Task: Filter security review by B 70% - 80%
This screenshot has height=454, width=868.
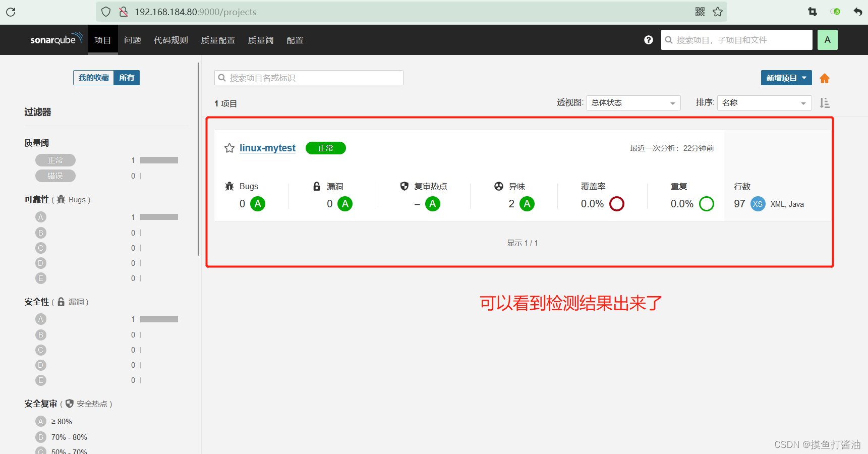Action: (62, 437)
